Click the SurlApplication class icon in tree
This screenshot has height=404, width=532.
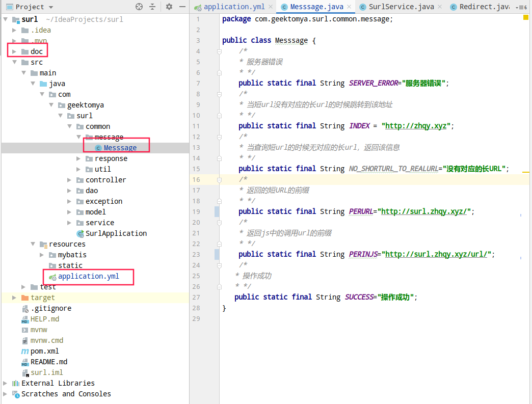[80, 233]
